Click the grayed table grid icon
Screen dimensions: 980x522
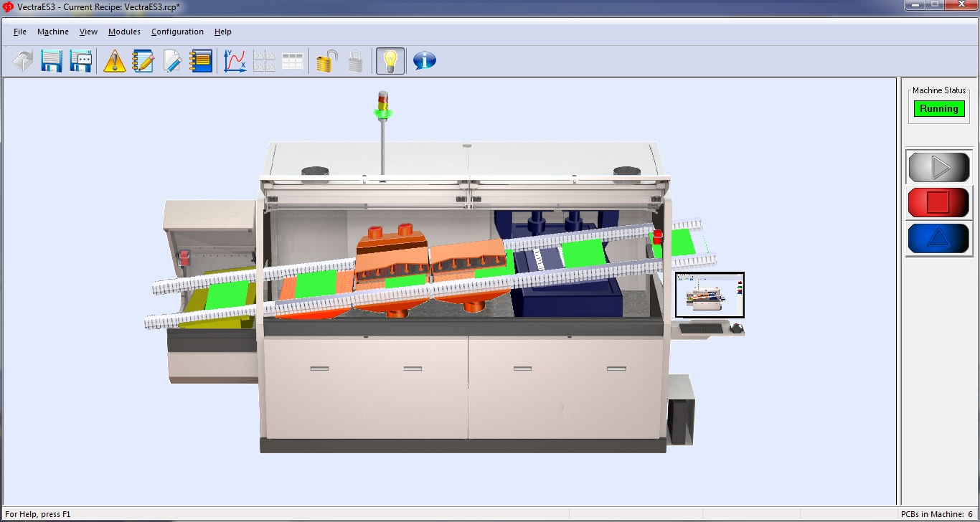(x=293, y=61)
